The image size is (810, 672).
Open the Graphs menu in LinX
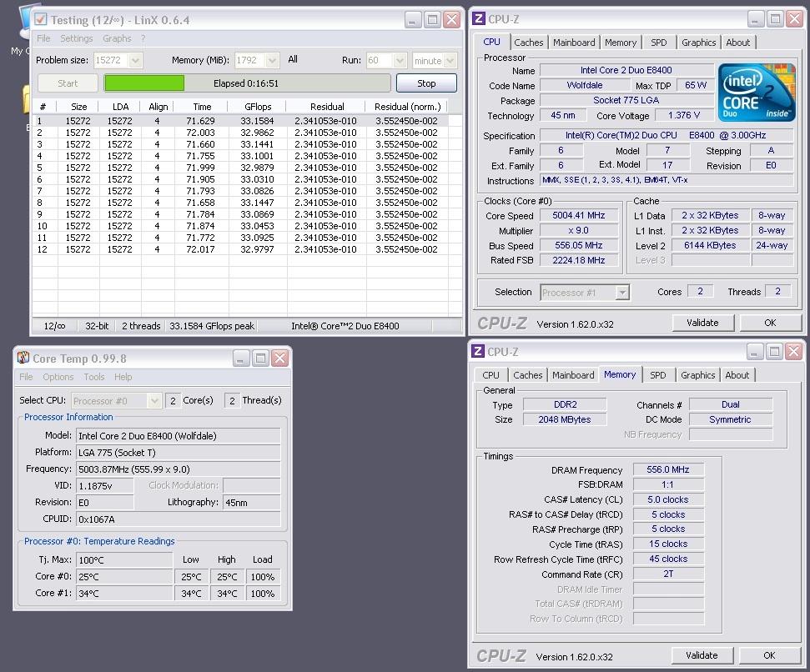coord(117,38)
